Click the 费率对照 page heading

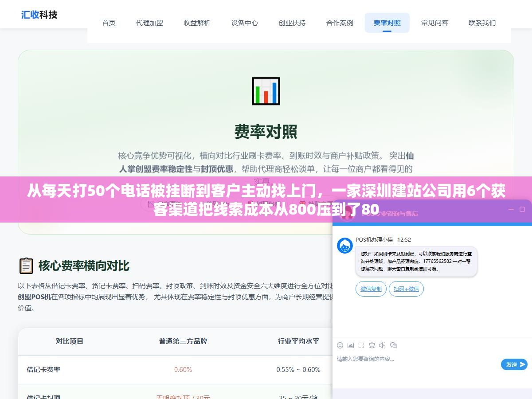[266, 132]
